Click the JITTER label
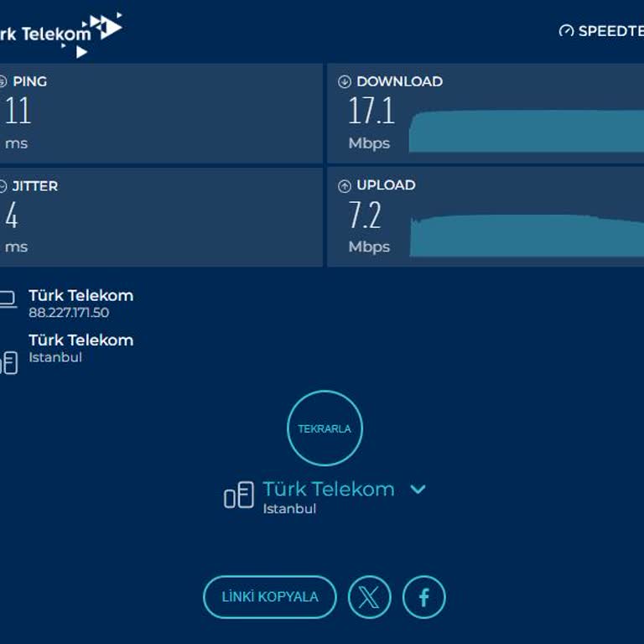Image resolution: width=644 pixels, height=644 pixels. (35, 186)
